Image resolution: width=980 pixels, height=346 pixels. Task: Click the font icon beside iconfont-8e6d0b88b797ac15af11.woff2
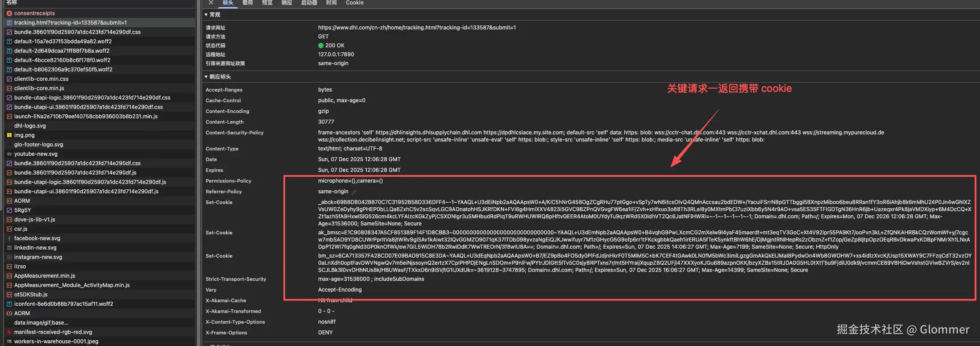tap(9, 304)
